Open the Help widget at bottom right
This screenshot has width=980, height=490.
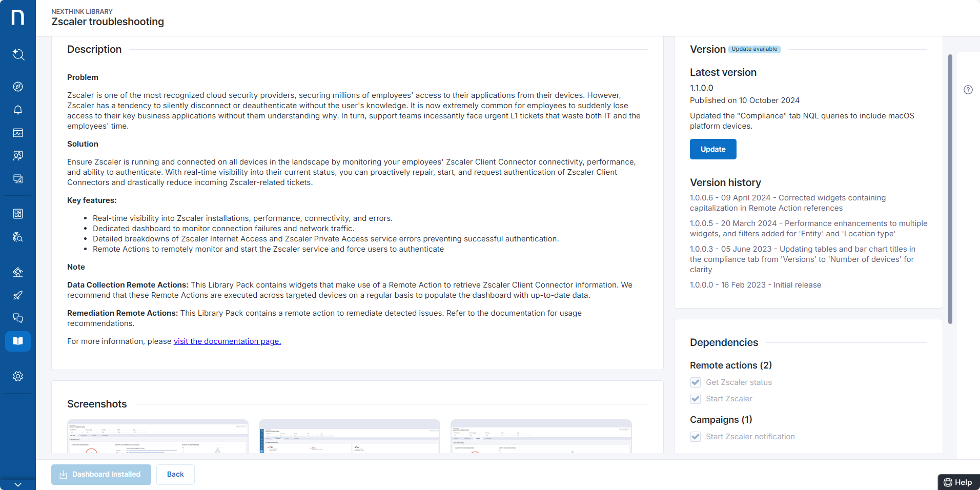958,482
